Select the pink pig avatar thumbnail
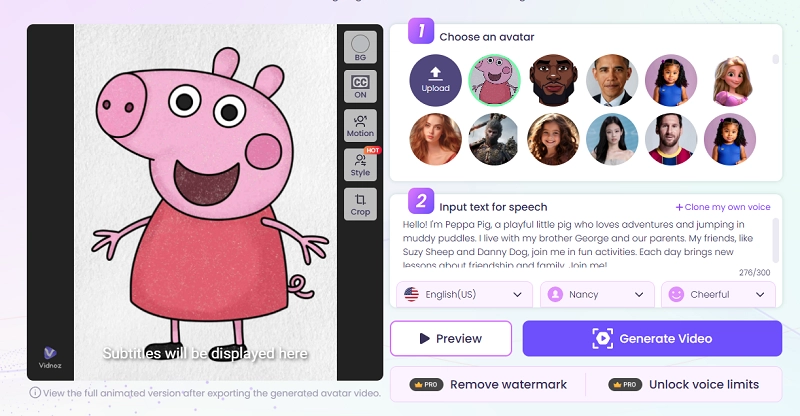Viewport: 800px width, 416px height. 494,81
